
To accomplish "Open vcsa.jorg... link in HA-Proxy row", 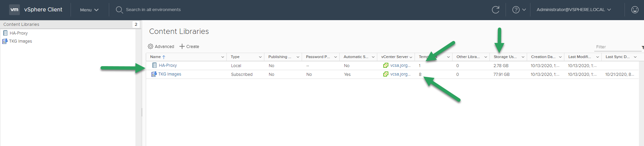I will (400, 65).
